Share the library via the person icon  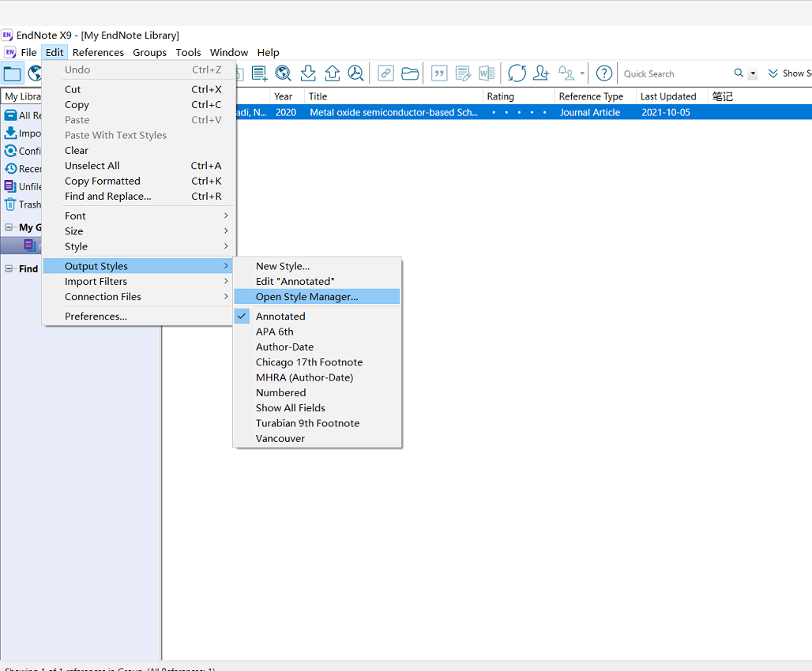pyautogui.click(x=540, y=73)
